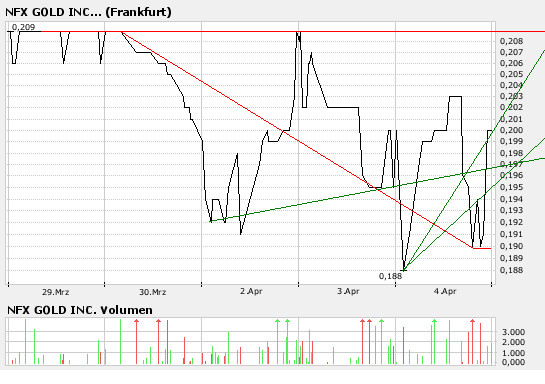Select the 3 Apr date label
Viewport: 545px width, 384px height.
coord(348,291)
